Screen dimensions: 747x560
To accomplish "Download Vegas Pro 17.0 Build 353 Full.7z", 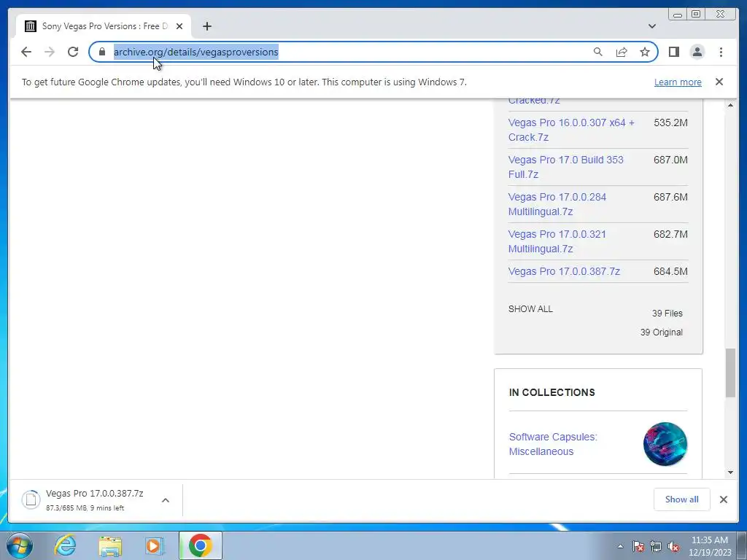I will [x=565, y=167].
